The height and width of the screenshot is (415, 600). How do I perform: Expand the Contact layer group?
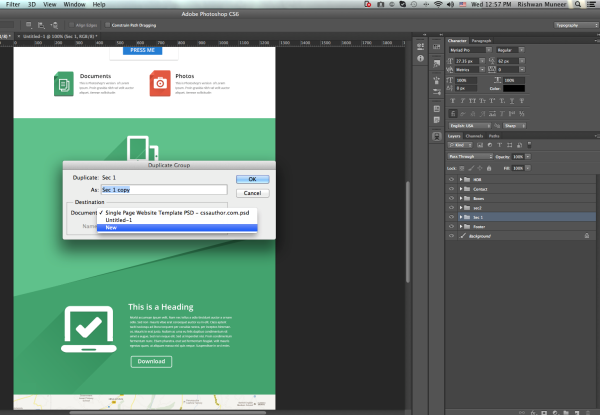461,189
